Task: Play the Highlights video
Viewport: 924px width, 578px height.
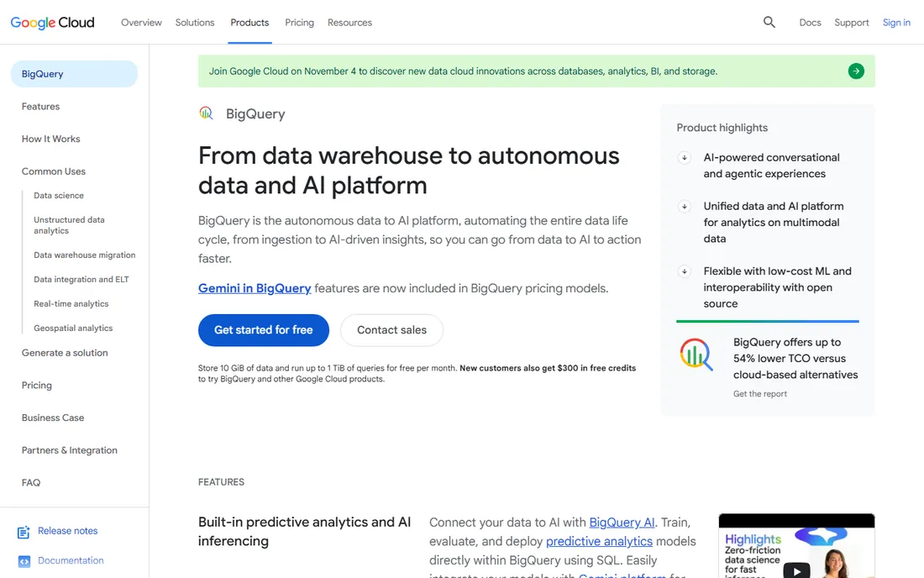Action: [796, 571]
